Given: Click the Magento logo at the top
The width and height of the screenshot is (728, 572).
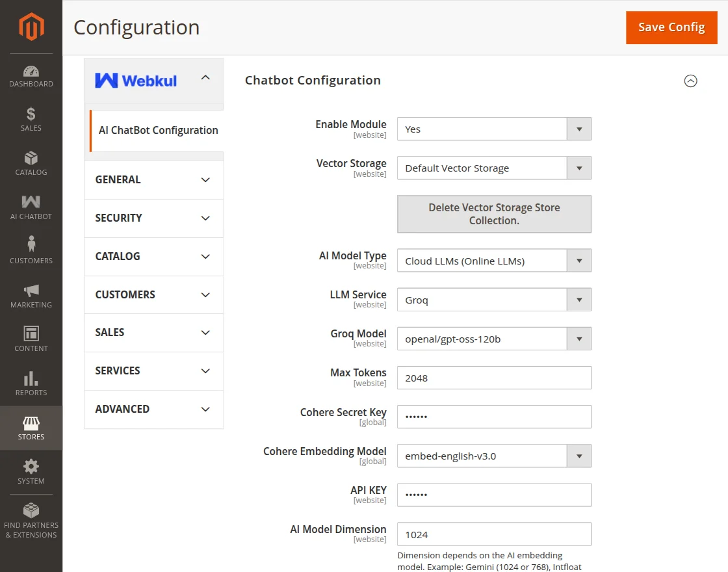Looking at the screenshot, I should point(31,27).
